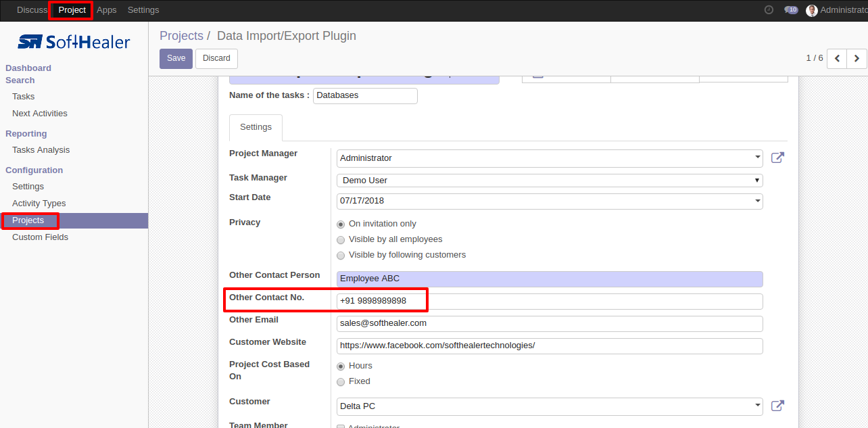
Task: Open Tasks Analysis report
Action: coord(41,150)
